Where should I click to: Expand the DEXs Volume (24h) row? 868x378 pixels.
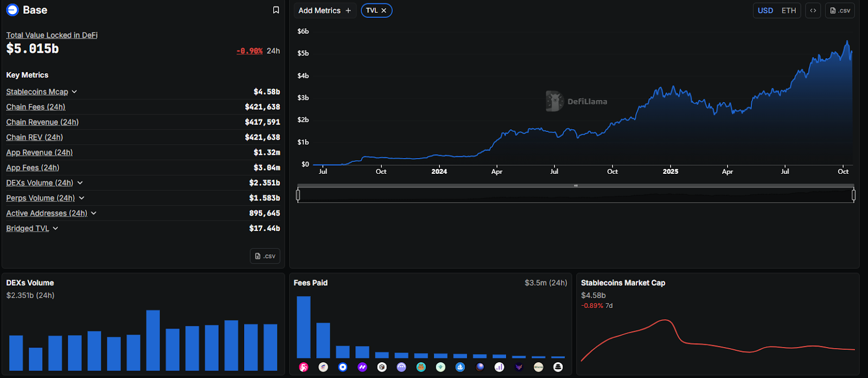80,183
